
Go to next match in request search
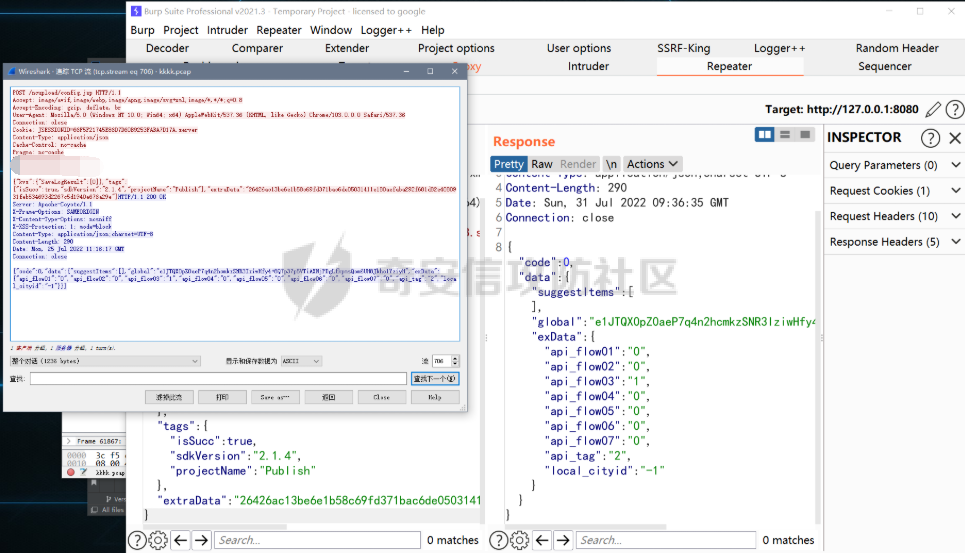pyautogui.click(x=201, y=540)
